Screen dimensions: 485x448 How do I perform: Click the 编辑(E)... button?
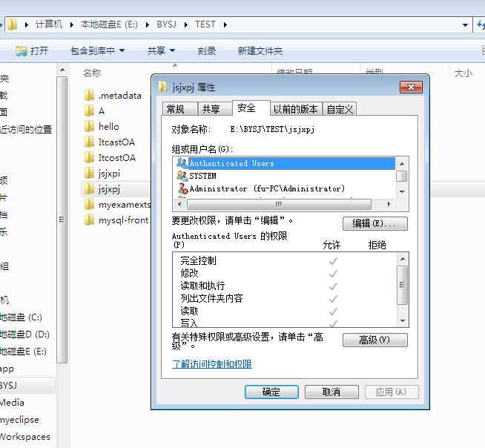click(375, 223)
